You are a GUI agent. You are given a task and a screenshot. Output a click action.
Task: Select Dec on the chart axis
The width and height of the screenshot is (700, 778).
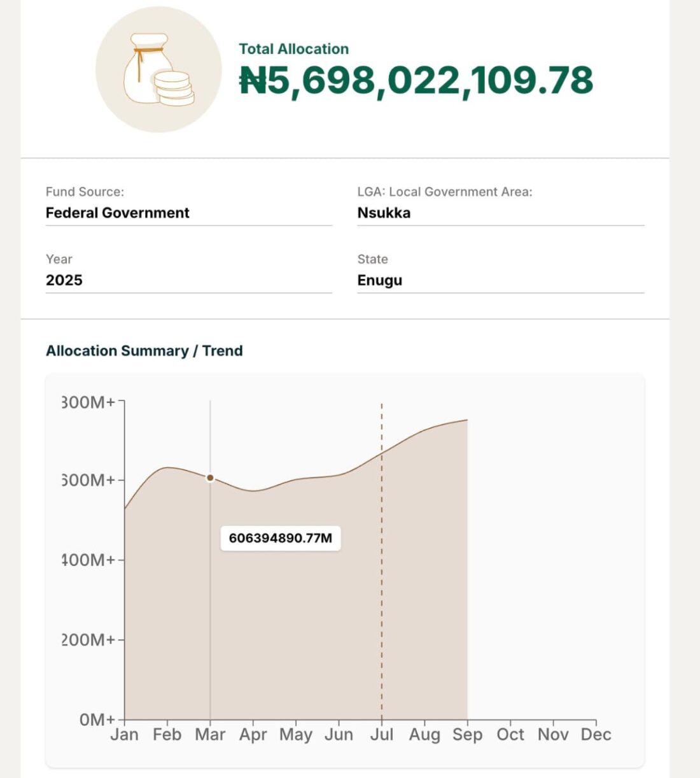pyautogui.click(x=596, y=735)
